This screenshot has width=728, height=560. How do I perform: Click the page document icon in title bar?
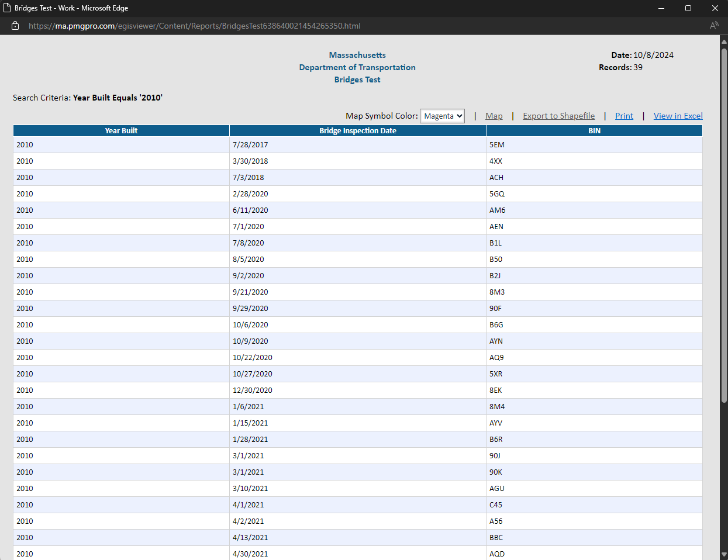[x=7, y=8]
